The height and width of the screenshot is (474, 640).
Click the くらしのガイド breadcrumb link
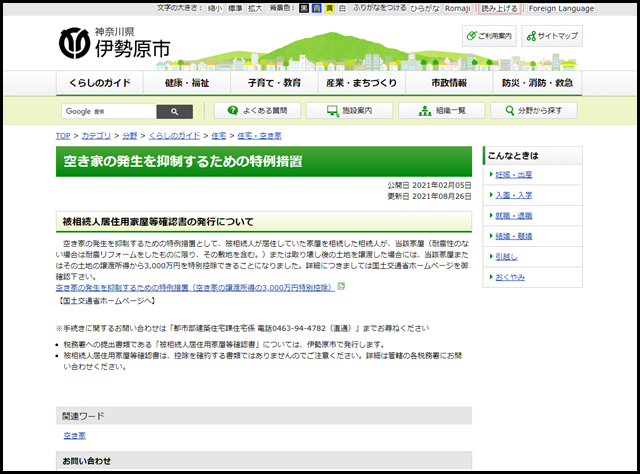tap(174, 136)
